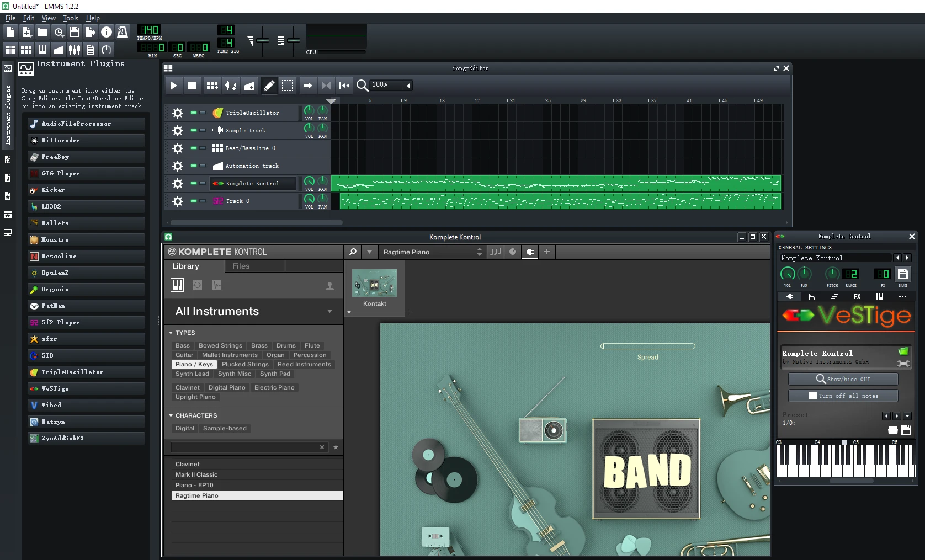This screenshot has height=560, width=925.
Task: Open the Tools menu
Action: [71, 18]
